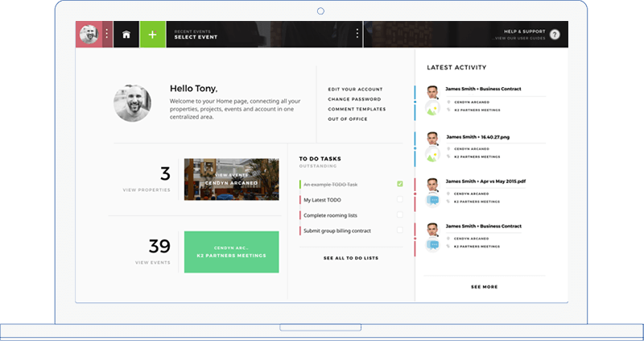Open Help & Support user guides link
The height and width of the screenshot is (341, 644).
click(x=518, y=38)
